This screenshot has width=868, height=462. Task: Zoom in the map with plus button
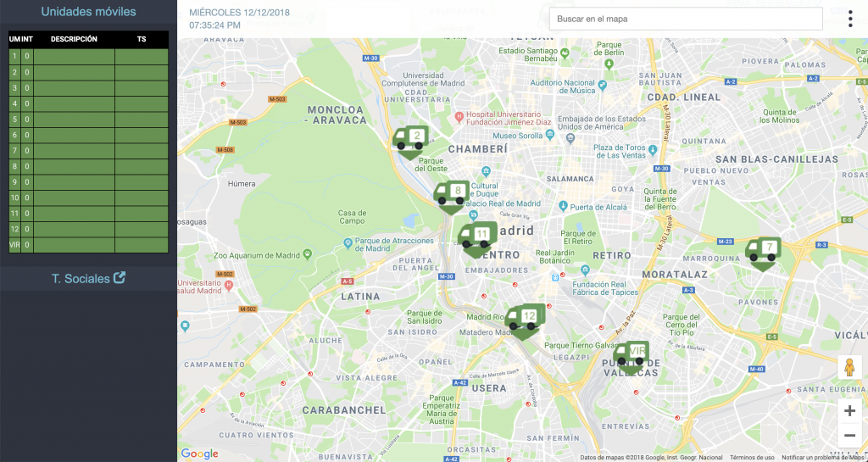click(849, 411)
